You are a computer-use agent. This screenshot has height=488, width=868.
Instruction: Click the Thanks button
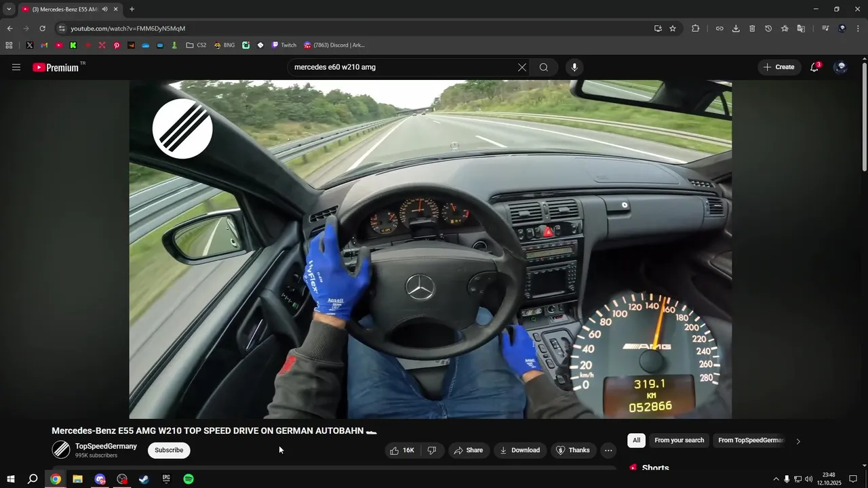click(572, 450)
